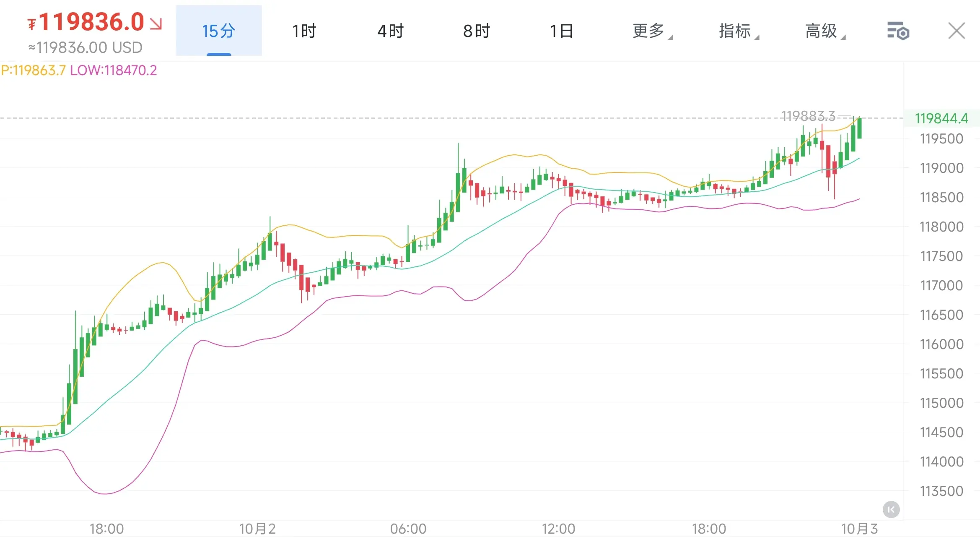Click the tether currency symbol icon
The height and width of the screenshot is (537, 980).
pos(32,24)
